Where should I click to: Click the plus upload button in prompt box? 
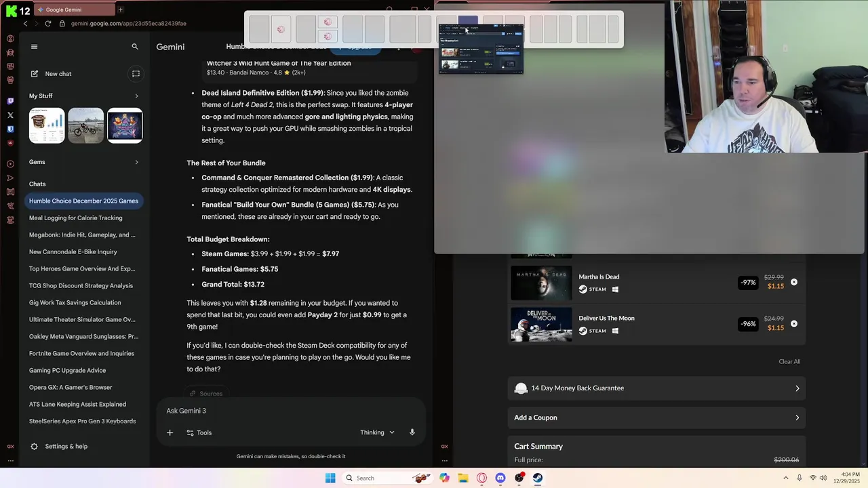tap(170, 432)
